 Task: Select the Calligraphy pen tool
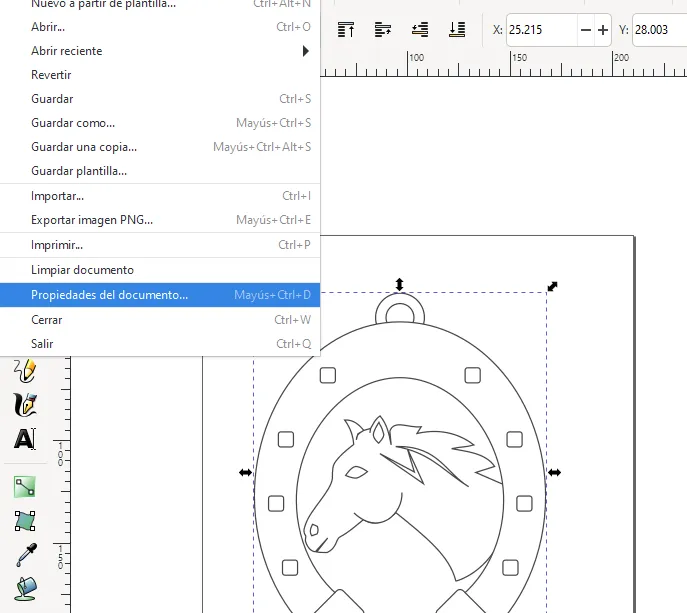[24, 404]
